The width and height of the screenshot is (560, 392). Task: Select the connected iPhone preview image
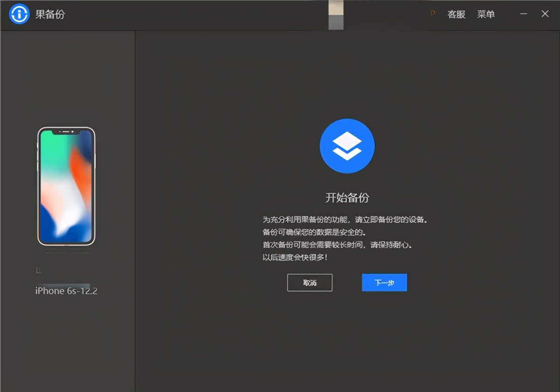(x=66, y=187)
